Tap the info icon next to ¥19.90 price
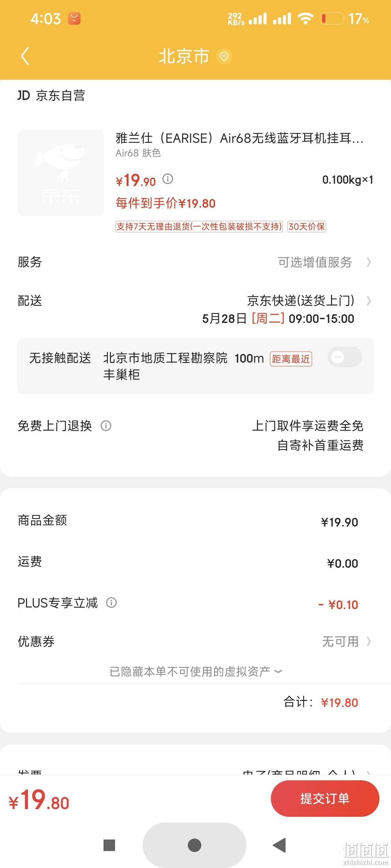This screenshot has width=391, height=868. 168,179
